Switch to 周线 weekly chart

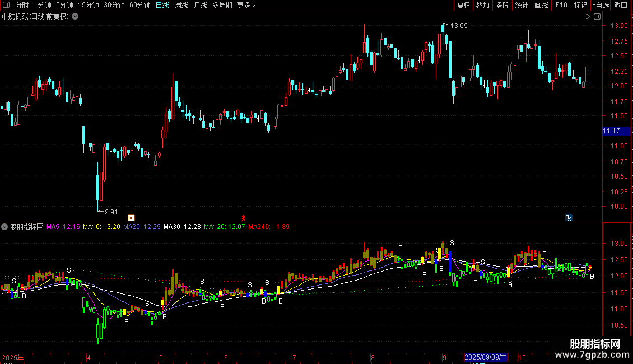click(181, 5)
